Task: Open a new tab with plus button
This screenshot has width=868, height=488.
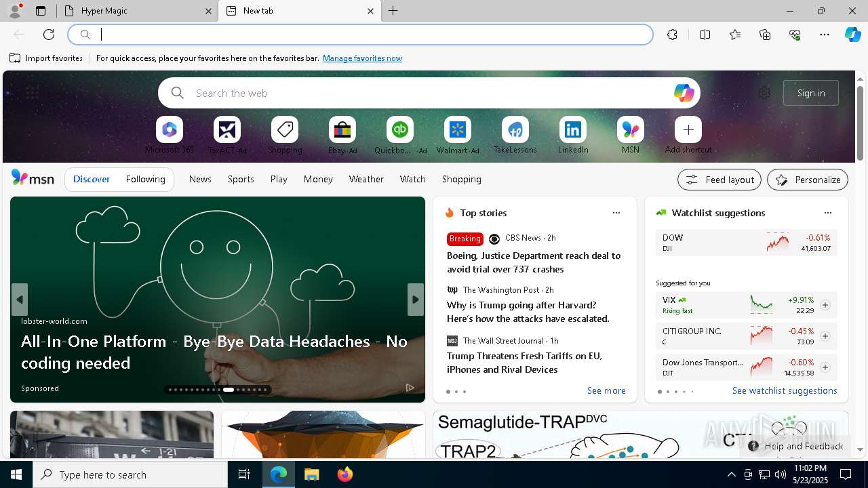Action: 393,11
